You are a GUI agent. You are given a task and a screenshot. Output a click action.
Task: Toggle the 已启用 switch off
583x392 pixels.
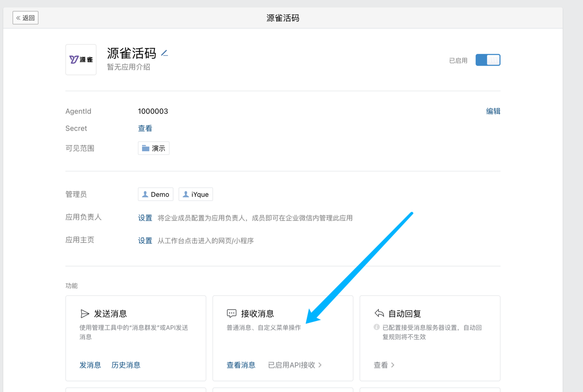coord(488,60)
